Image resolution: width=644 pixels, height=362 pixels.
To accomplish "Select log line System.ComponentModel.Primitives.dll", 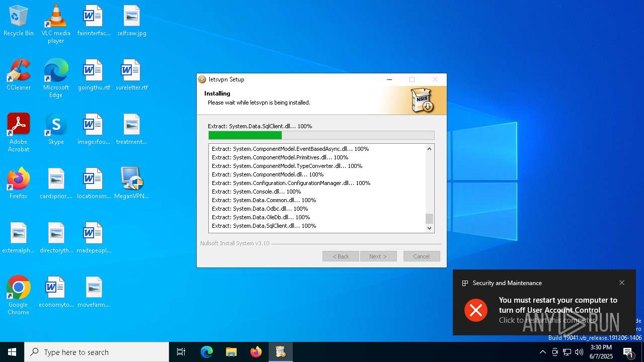I will coord(280,157).
